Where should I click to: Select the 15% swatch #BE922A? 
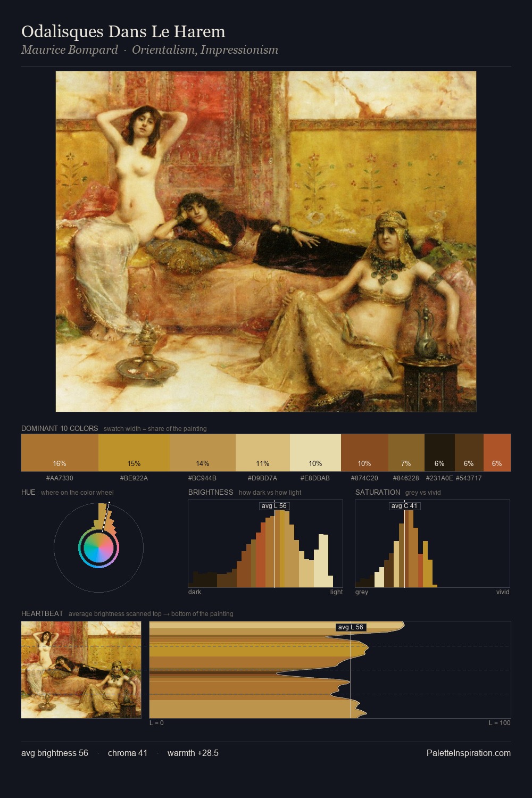click(134, 453)
